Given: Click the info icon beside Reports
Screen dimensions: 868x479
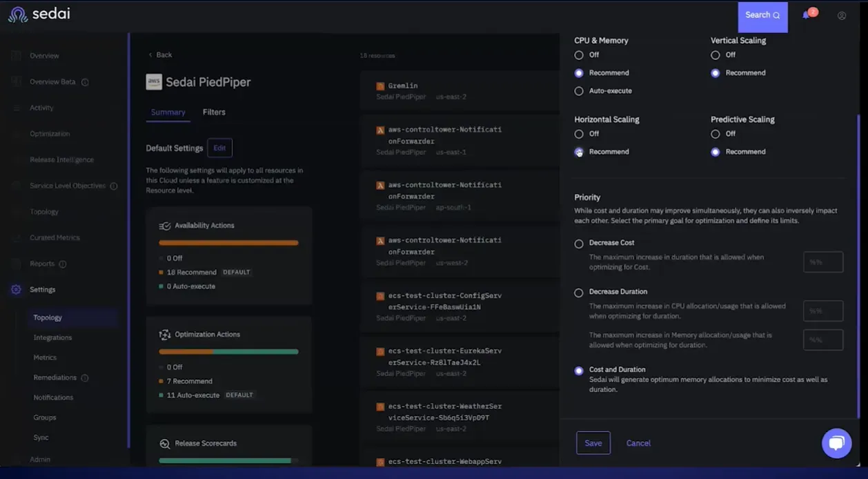Looking at the screenshot, I should click(x=63, y=264).
